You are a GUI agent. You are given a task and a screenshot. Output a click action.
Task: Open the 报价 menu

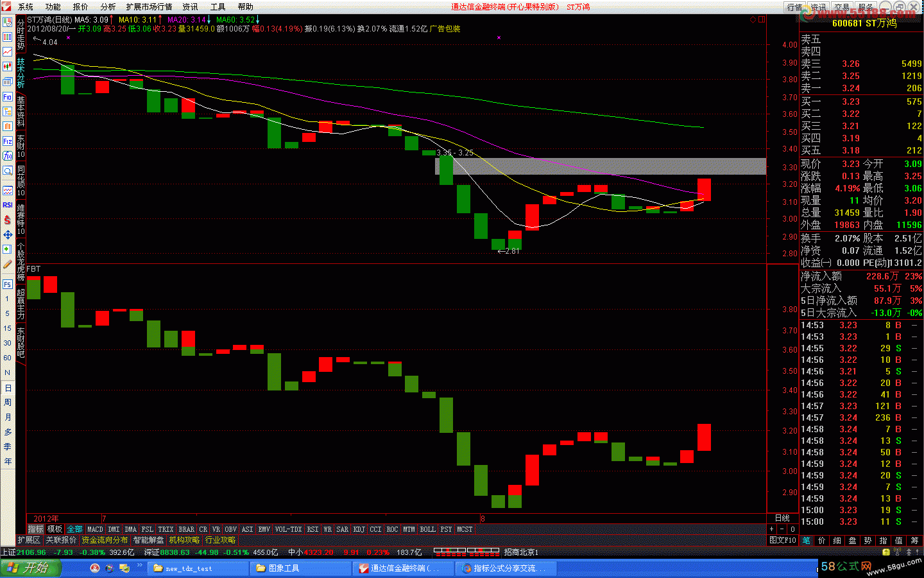[x=81, y=7]
